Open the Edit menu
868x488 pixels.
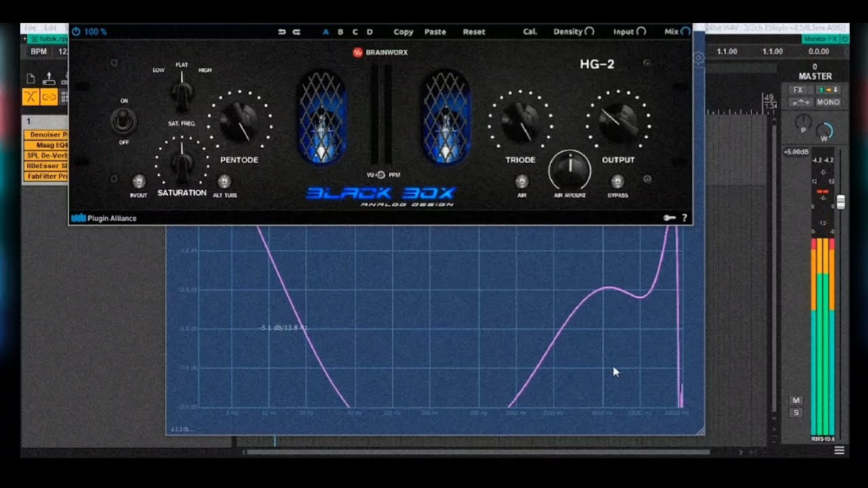coord(50,28)
